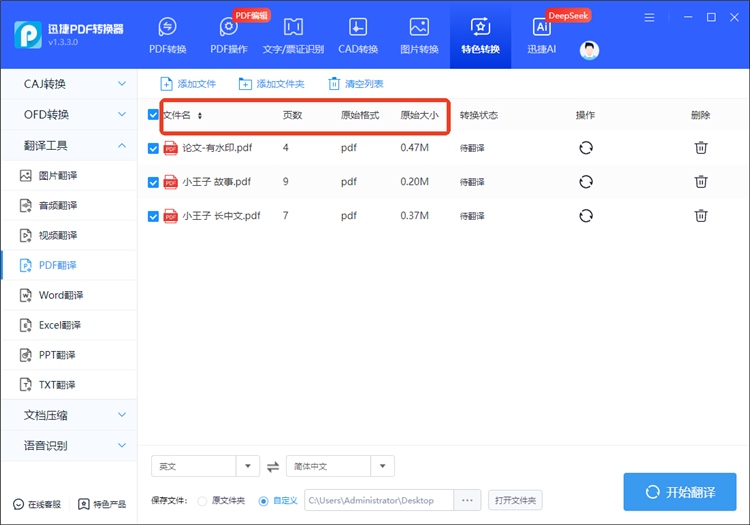This screenshot has height=525, width=750.
Task: Open the PDF操作 tab icon
Action: (x=229, y=27)
